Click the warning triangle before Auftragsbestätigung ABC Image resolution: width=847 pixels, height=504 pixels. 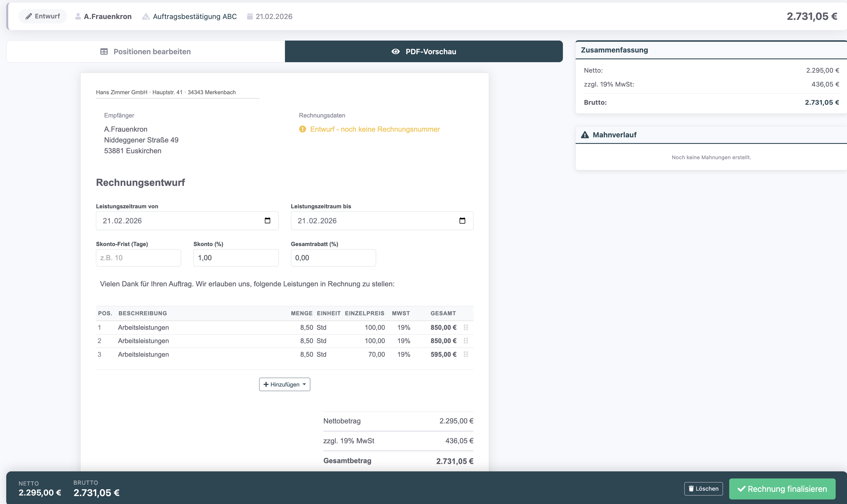[146, 16]
